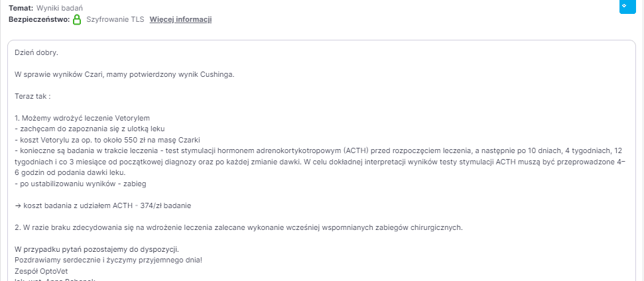Image resolution: width=644 pixels, height=281 pixels.
Task: Click the green TLS padlock icon
Action: point(77,19)
